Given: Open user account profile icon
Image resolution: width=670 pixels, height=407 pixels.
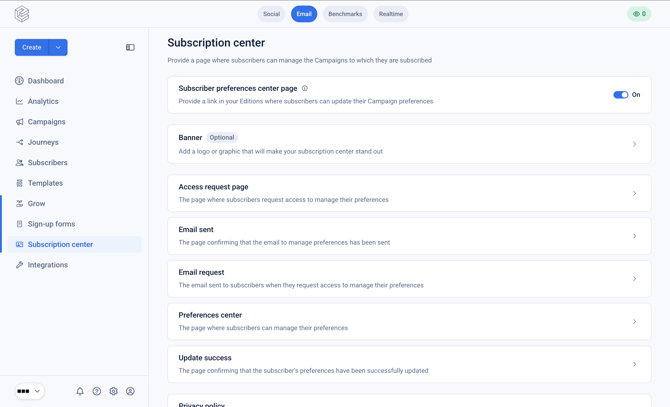Looking at the screenshot, I should coord(130,391).
